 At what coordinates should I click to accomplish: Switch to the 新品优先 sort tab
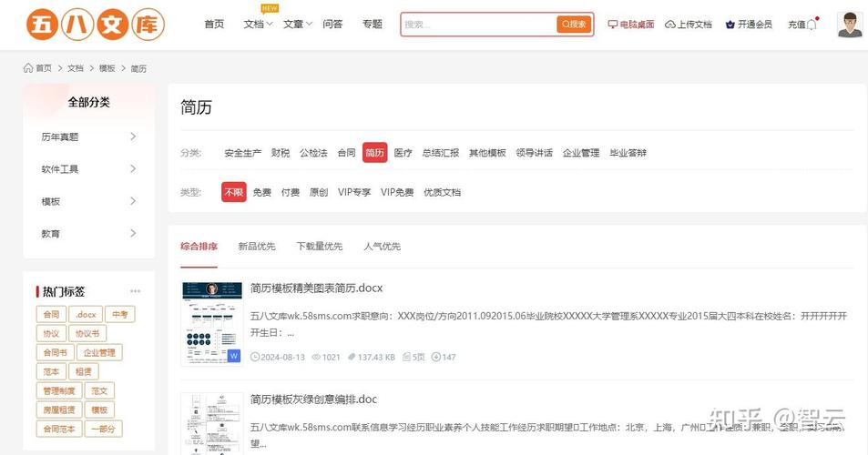point(257,247)
